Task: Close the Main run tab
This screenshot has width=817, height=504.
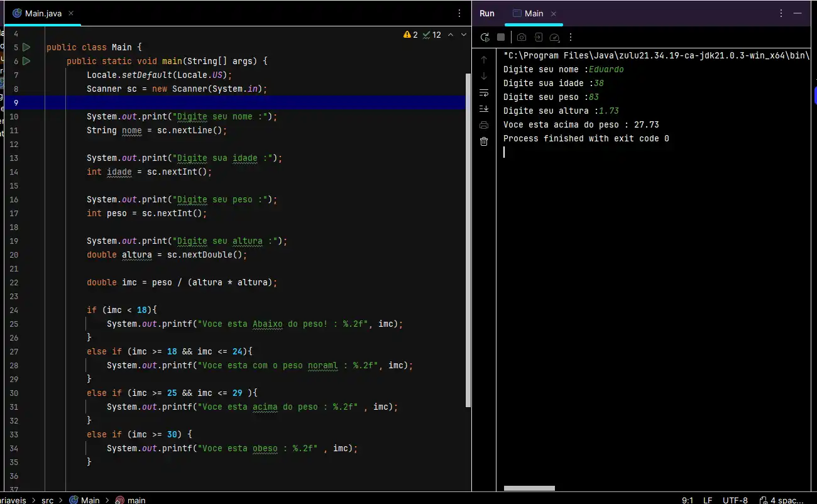Action: [554, 13]
